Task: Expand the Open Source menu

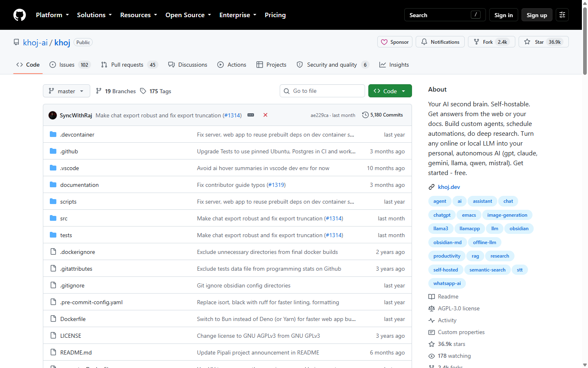Action: point(188,15)
